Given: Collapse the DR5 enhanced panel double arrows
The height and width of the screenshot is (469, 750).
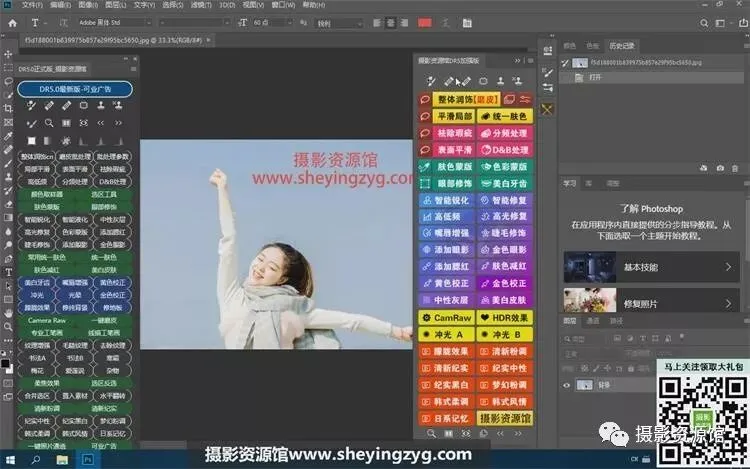Looking at the screenshot, I should pos(518,61).
